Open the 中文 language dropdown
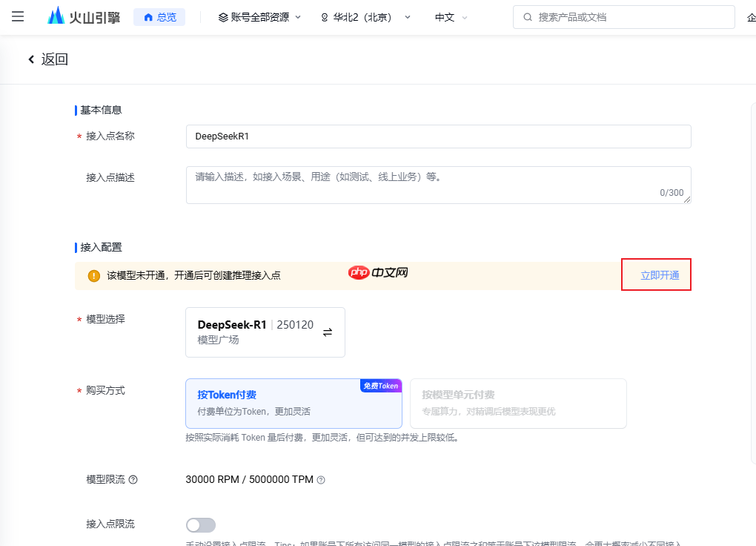 (x=450, y=16)
